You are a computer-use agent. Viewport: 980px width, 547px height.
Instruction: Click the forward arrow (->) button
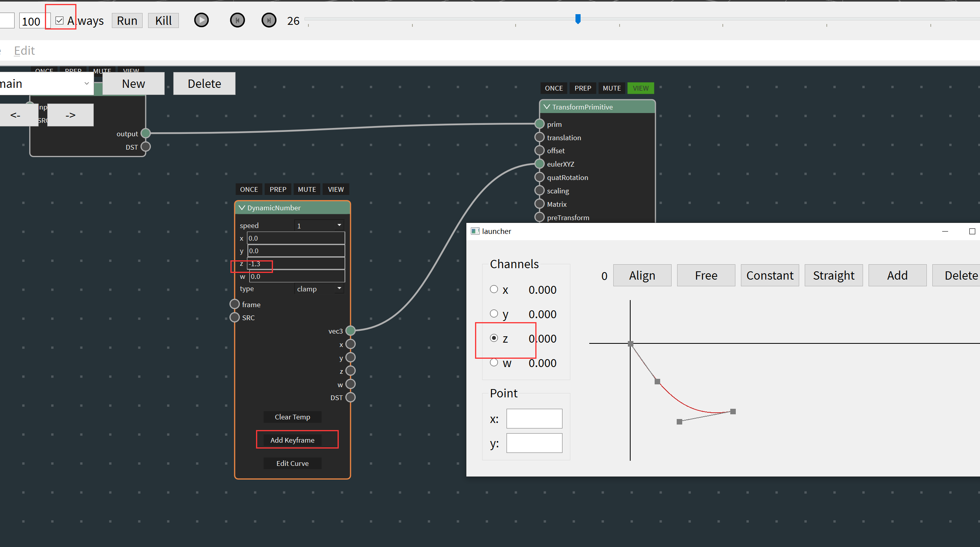tap(71, 115)
